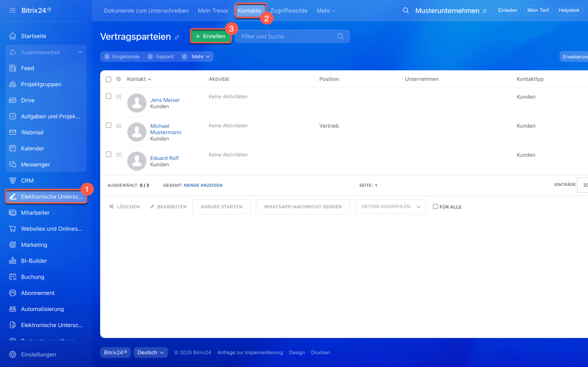The width and height of the screenshot is (588, 367).
Task: Expand the Mehr dropdown in the top navigation
Action: (x=326, y=11)
